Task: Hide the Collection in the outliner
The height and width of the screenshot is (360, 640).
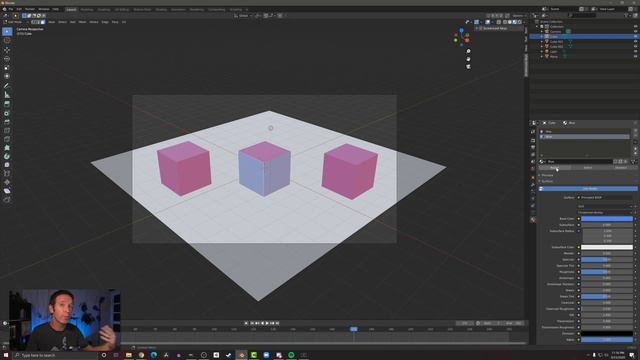Action: coord(635,27)
